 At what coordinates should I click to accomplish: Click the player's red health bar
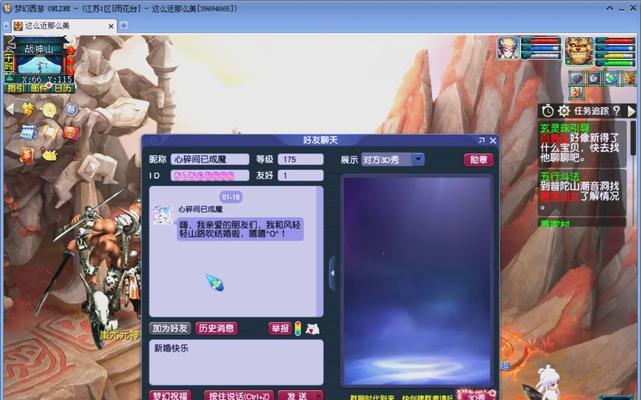(540, 40)
